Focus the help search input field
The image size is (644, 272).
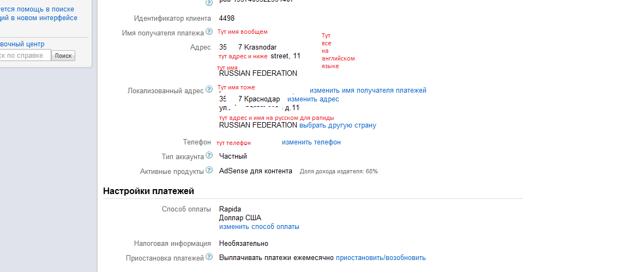(x=25, y=56)
